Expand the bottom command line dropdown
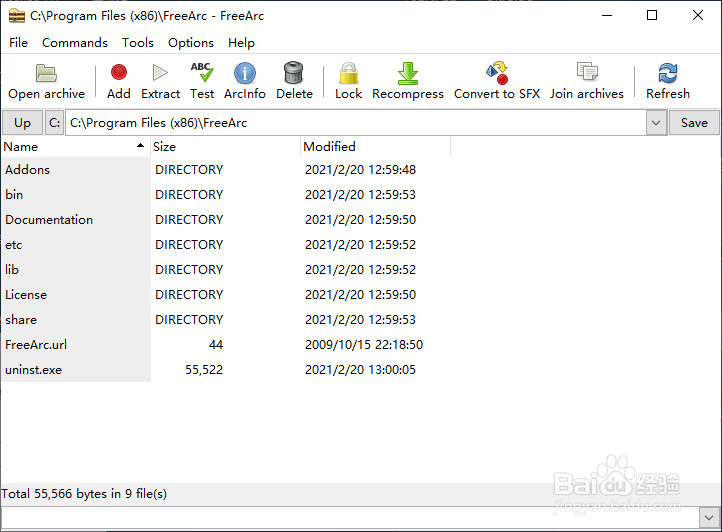The height and width of the screenshot is (532, 722). click(709, 518)
